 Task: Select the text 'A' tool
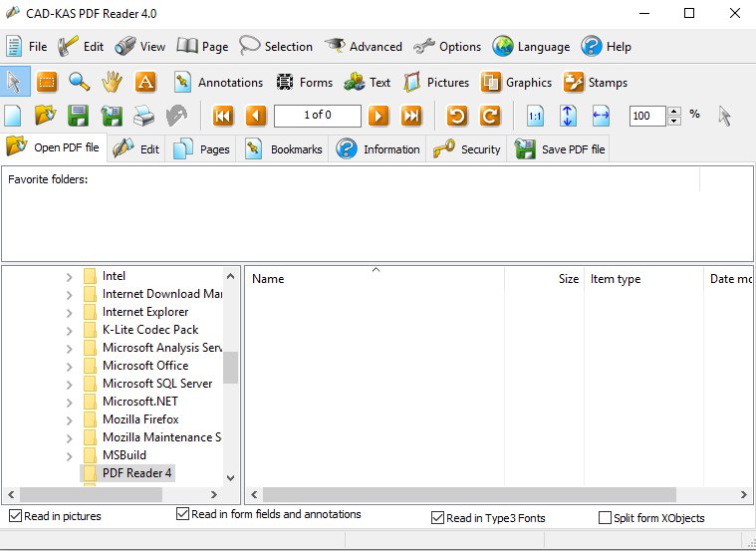pos(145,82)
